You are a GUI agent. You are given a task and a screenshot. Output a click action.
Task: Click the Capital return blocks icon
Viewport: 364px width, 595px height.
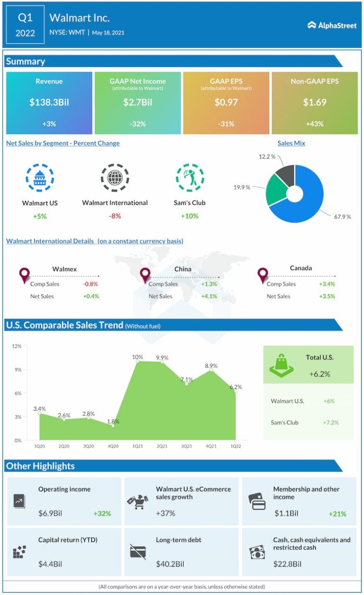click(19, 551)
